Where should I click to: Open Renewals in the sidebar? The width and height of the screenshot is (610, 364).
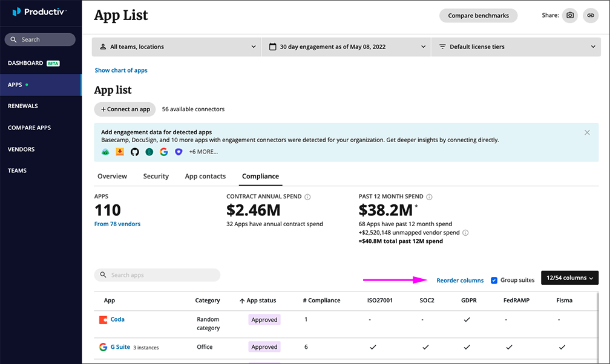point(23,106)
